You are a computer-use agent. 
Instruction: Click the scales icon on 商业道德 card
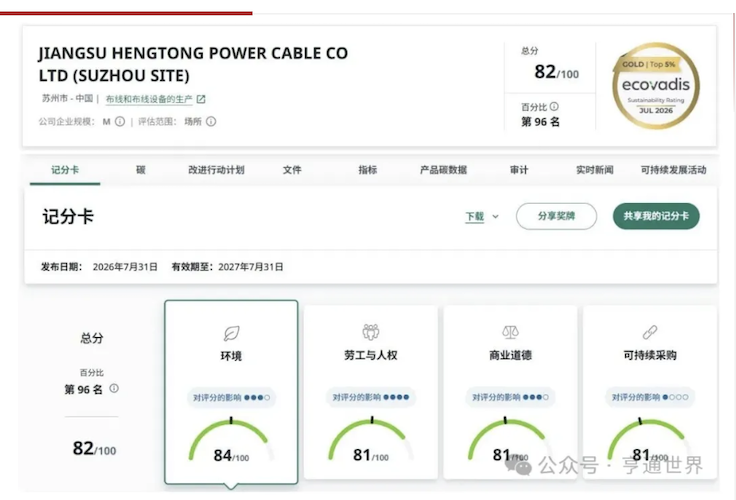(x=510, y=332)
